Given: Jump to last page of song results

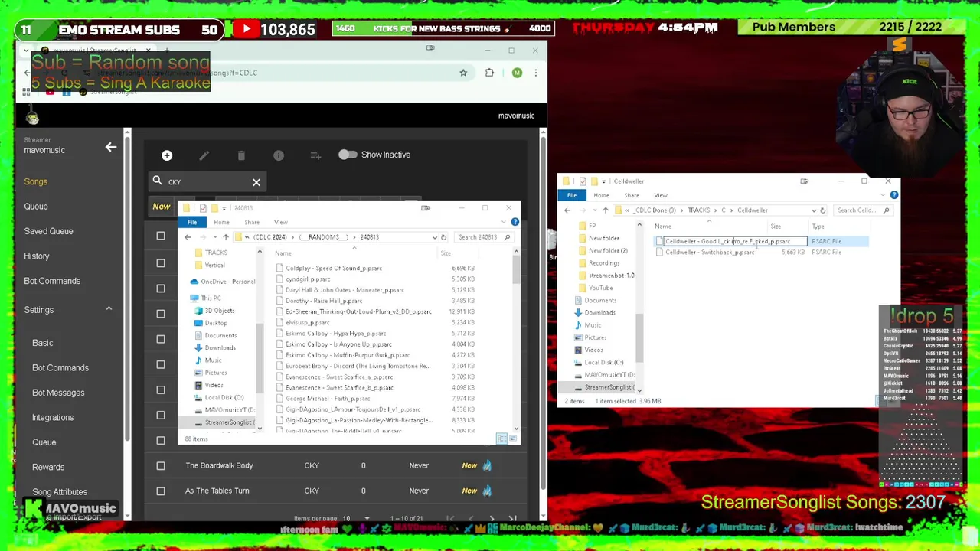Looking at the screenshot, I should [x=512, y=519].
